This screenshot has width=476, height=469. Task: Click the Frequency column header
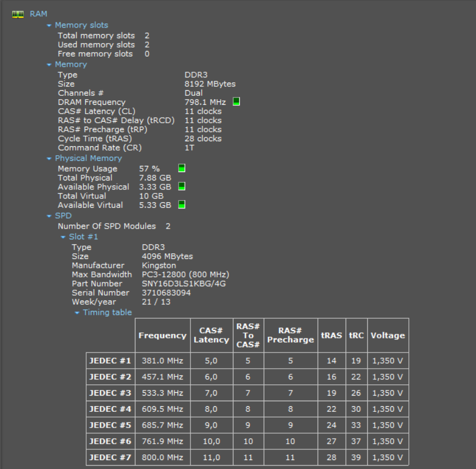pyautogui.click(x=163, y=335)
